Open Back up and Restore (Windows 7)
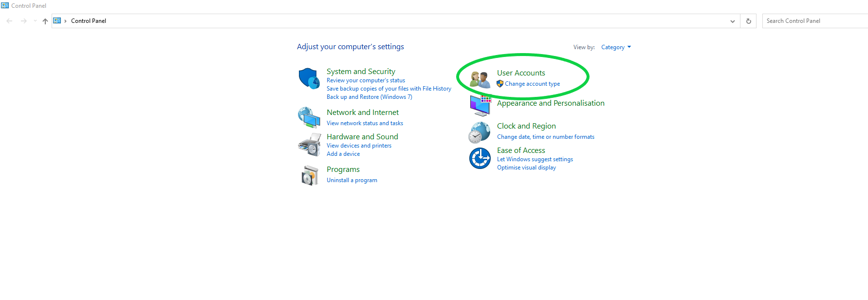Image resolution: width=868 pixels, height=300 pixels. (369, 97)
